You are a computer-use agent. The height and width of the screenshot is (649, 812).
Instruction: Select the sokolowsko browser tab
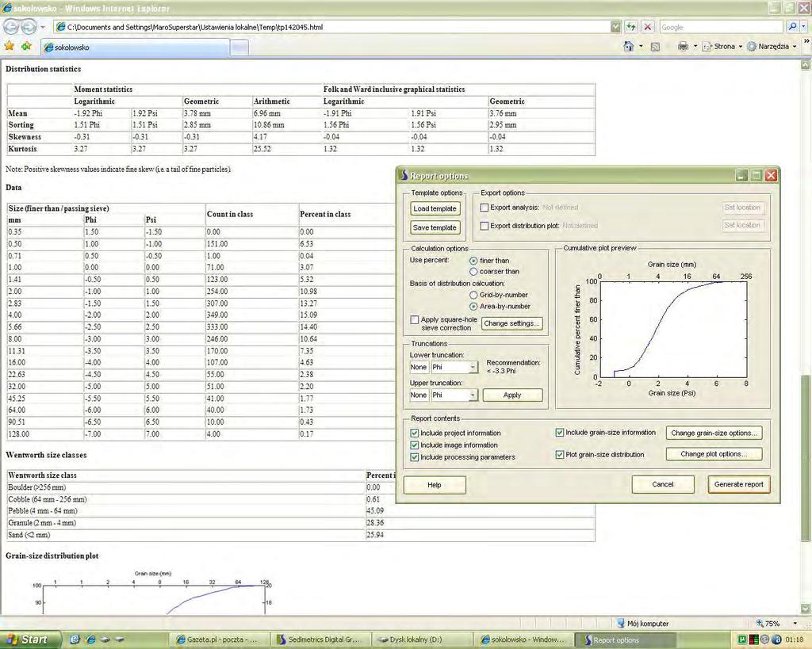coord(136,47)
